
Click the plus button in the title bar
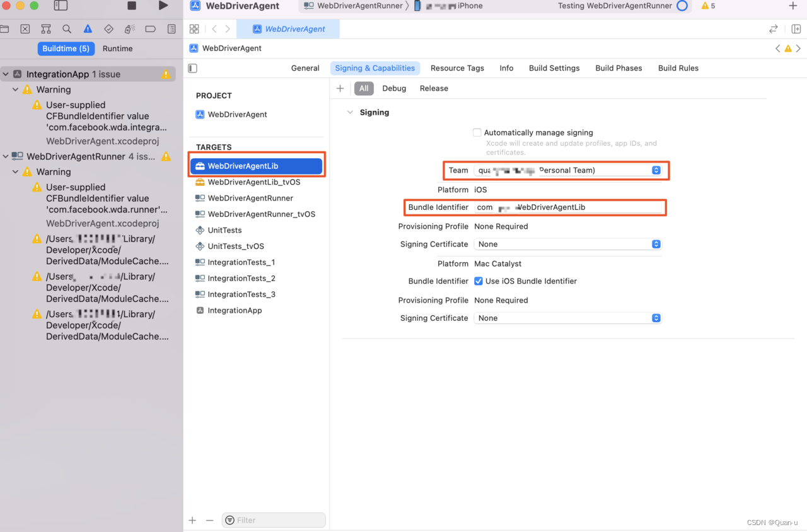tap(793, 6)
